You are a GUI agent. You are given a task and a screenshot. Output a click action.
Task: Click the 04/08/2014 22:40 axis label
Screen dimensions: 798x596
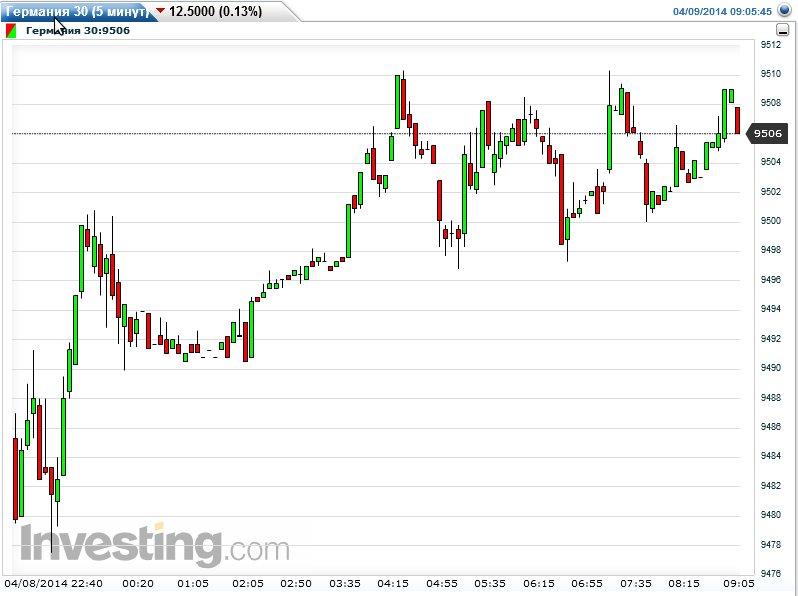coord(55,583)
